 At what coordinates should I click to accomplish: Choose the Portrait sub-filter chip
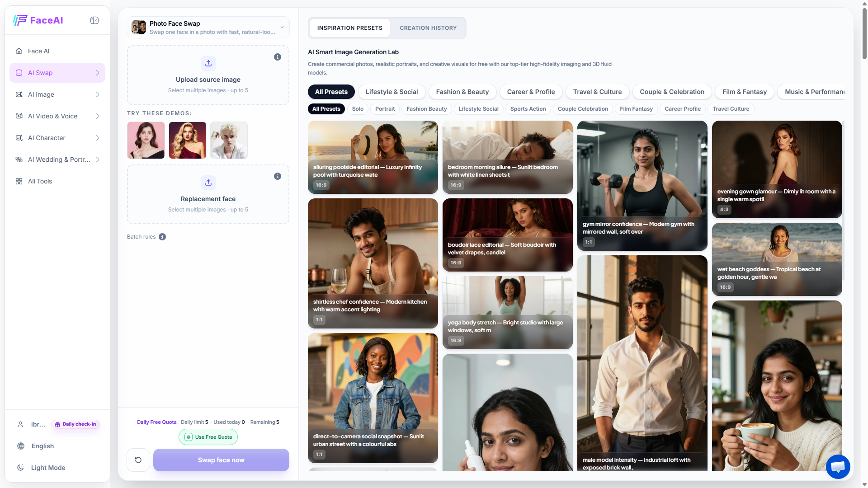click(x=385, y=109)
